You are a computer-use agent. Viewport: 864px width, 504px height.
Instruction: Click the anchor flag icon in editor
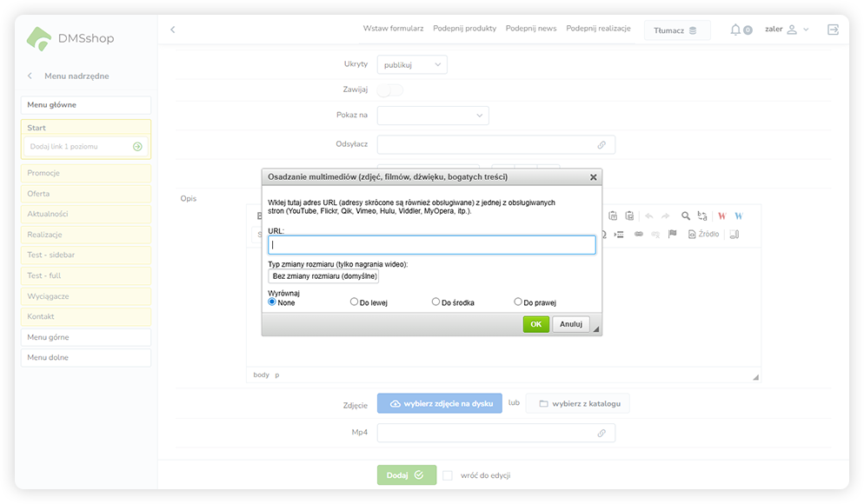pos(672,235)
